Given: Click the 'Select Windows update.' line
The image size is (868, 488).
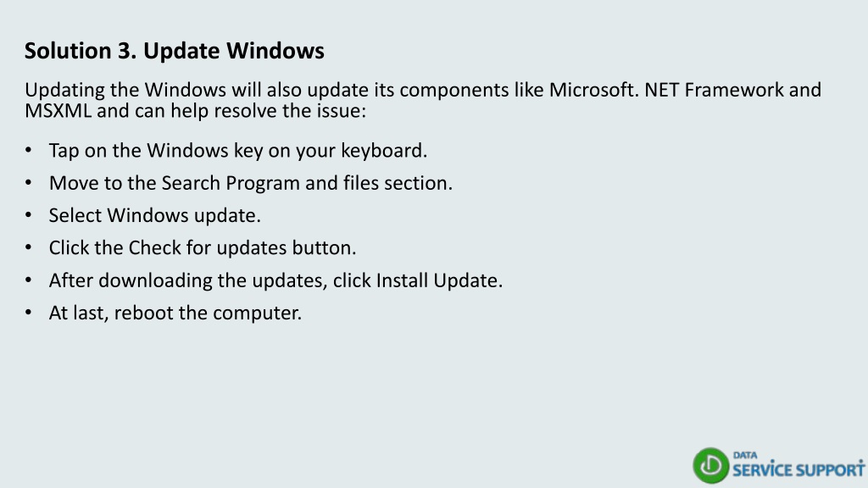Looking at the screenshot, I should click(154, 215).
